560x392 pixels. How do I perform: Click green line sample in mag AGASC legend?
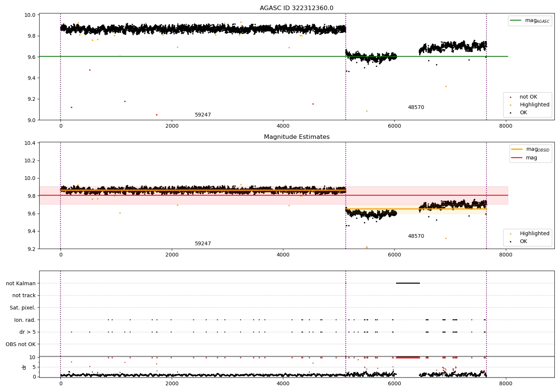516,21
